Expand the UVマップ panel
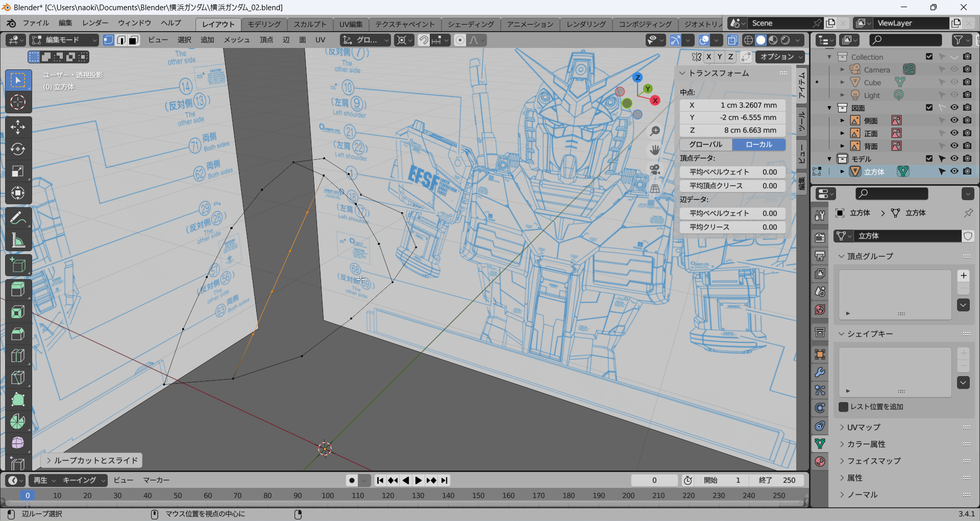This screenshot has width=980, height=521. tap(864, 427)
